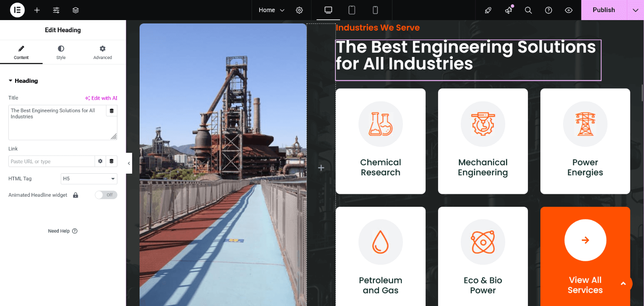Open the Structure layers icon
Image resolution: width=644 pixels, height=306 pixels.
coord(75,10)
